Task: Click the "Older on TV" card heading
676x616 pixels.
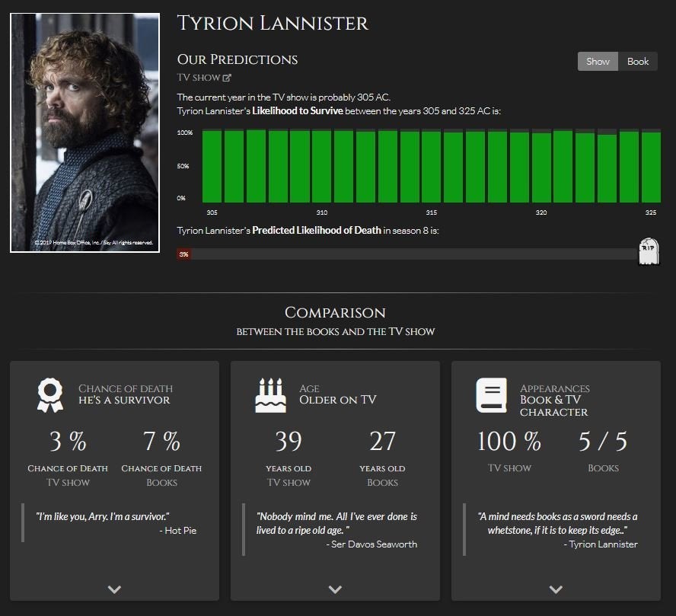Action: 337,400
